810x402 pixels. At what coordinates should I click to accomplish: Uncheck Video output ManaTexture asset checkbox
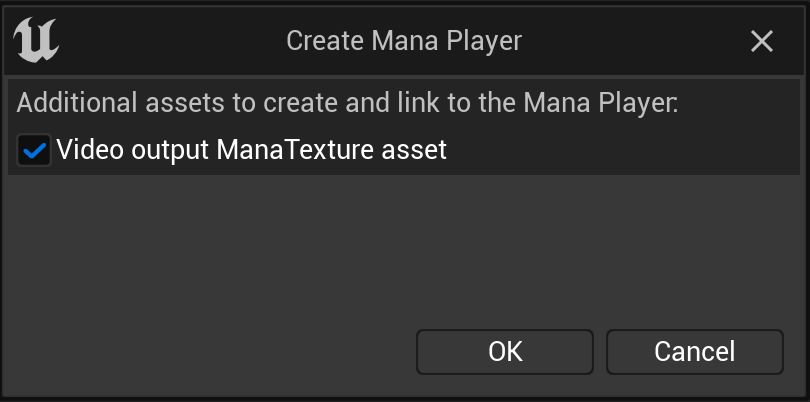34,151
